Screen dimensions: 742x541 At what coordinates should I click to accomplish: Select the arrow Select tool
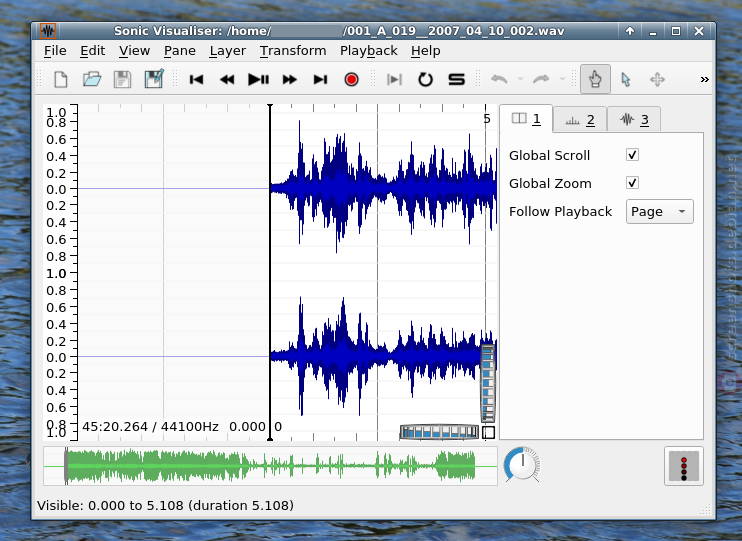[x=626, y=80]
